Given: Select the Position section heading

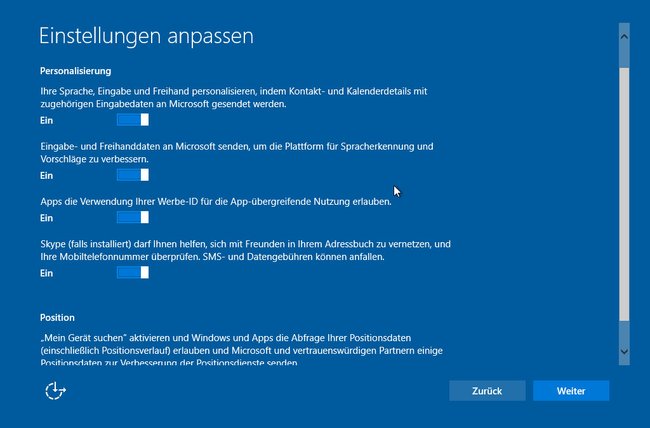Looking at the screenshot, I should pyautogui.click(x=57, y=318).
